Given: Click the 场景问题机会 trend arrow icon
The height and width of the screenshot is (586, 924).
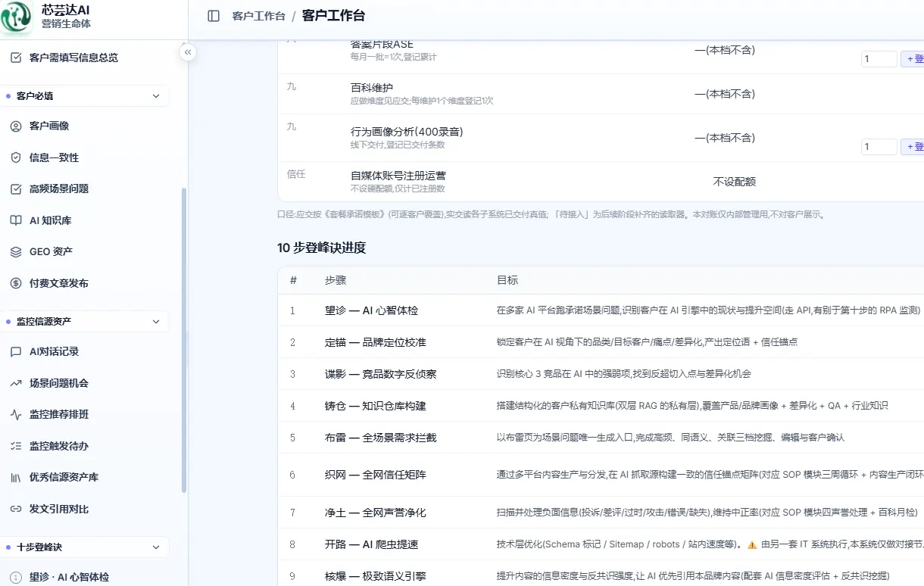Looking at the screenshot, I should (16, 383).
